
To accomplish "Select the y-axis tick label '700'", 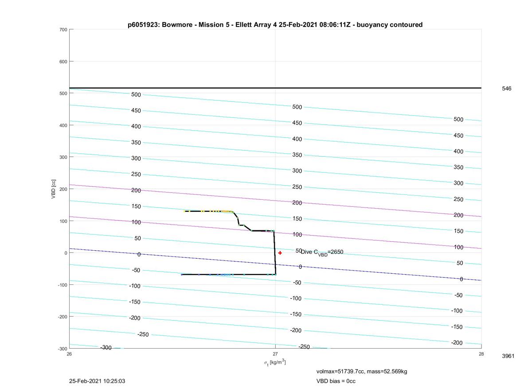I will coord(63,30).
